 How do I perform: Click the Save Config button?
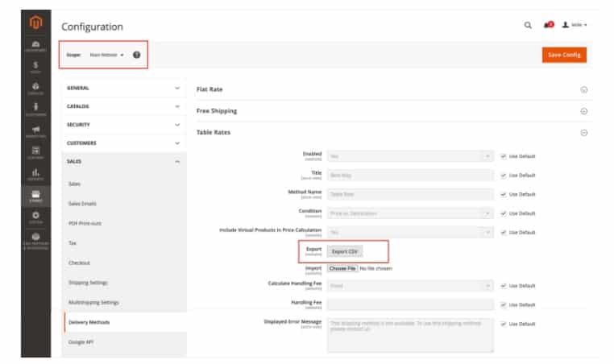click(x=564, y=55)
